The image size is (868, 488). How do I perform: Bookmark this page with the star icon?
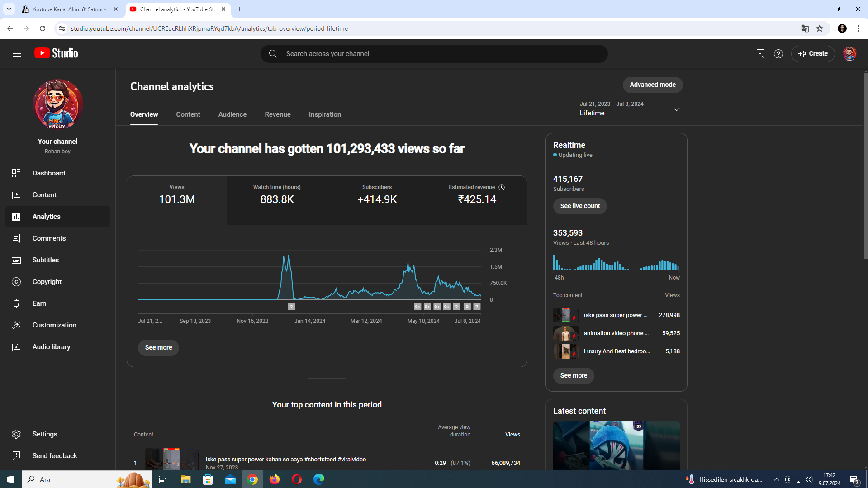[820, 28]
